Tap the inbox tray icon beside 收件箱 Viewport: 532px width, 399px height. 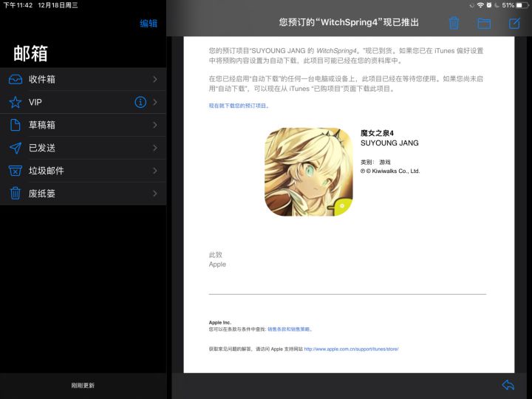pyautogui.click(x=16, y=79)
